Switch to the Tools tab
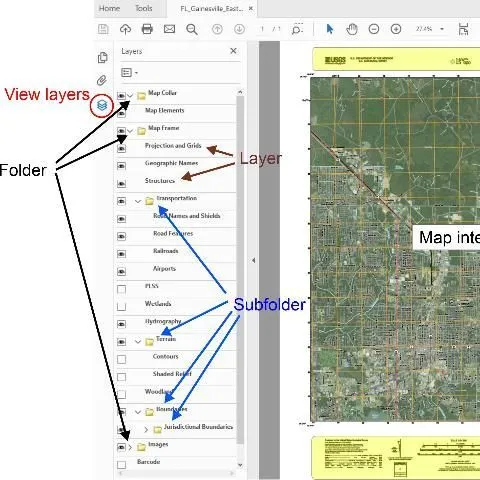The width and height of the screenshot is (480, 480). click(x=144, y=8)
